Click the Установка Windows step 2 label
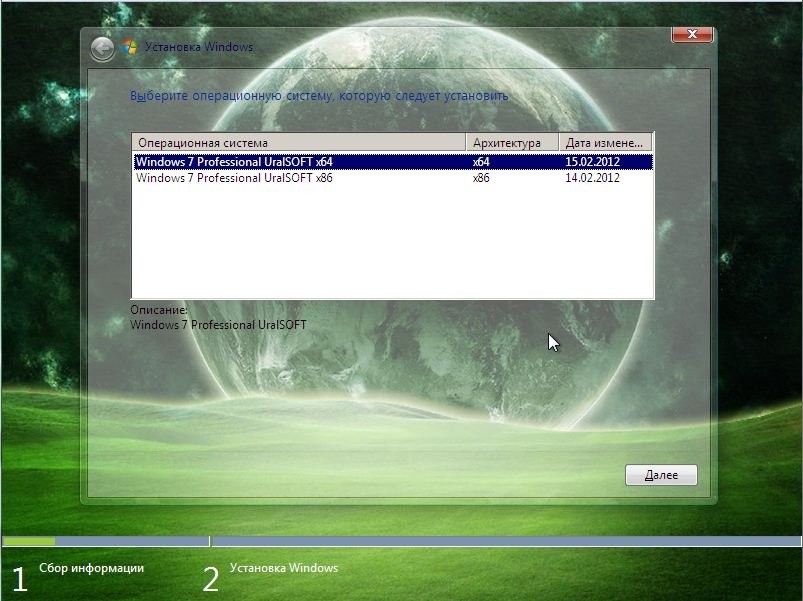The image size is (803, 601). 284,568
